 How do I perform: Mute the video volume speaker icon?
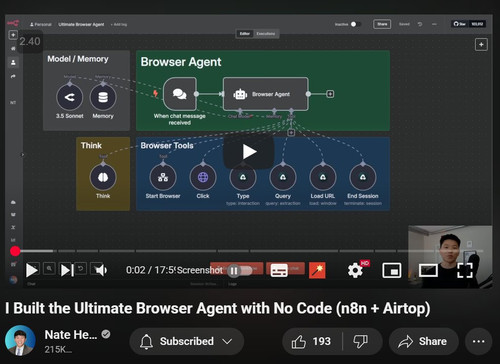point(101,270)
